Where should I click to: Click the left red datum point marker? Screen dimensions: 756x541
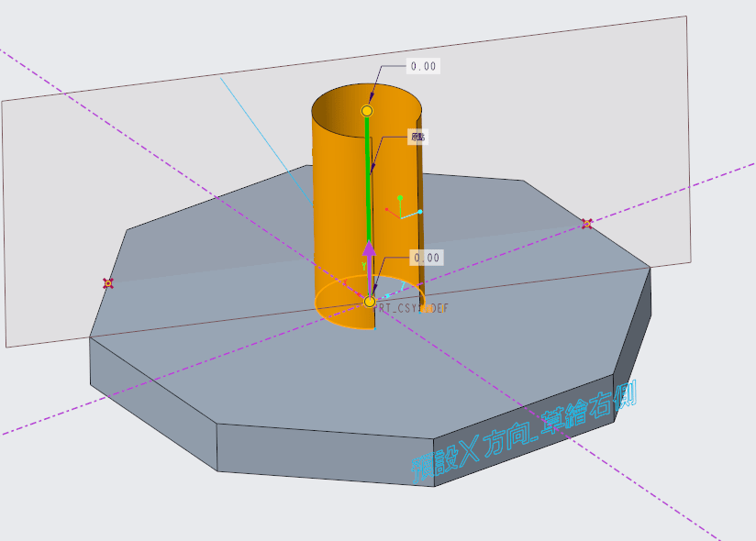[108, 283]
